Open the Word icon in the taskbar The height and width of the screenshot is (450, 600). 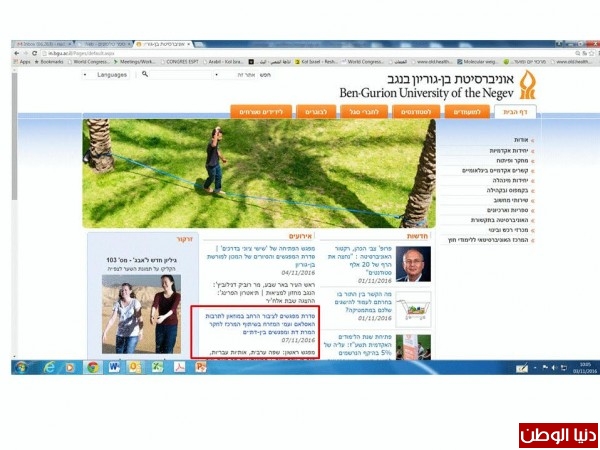pyautogui.click(x=114, y=367)
